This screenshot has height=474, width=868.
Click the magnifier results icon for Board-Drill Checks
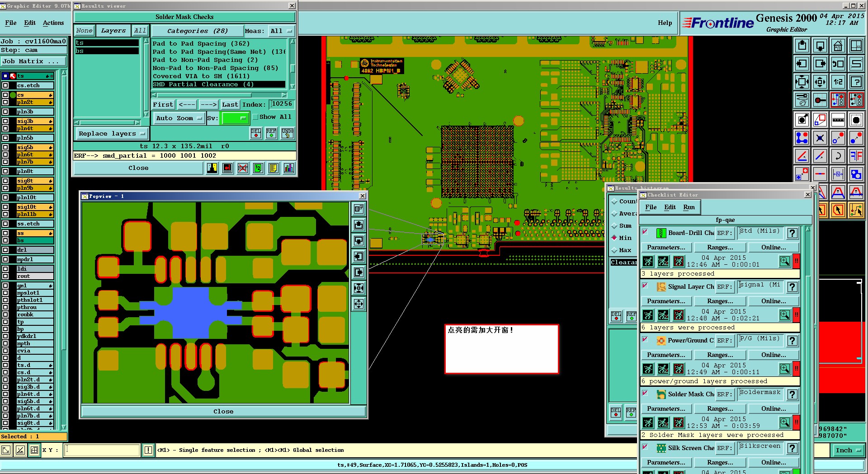pyautogui.click(x=785, y=261)
